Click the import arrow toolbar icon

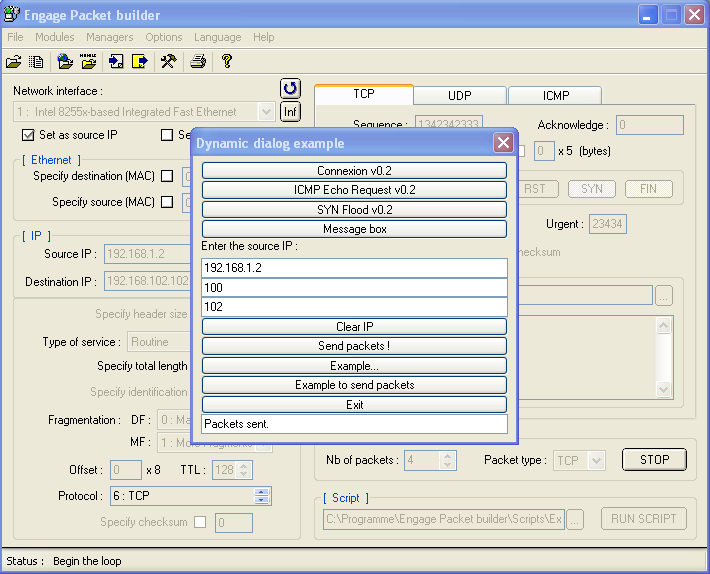116,61
